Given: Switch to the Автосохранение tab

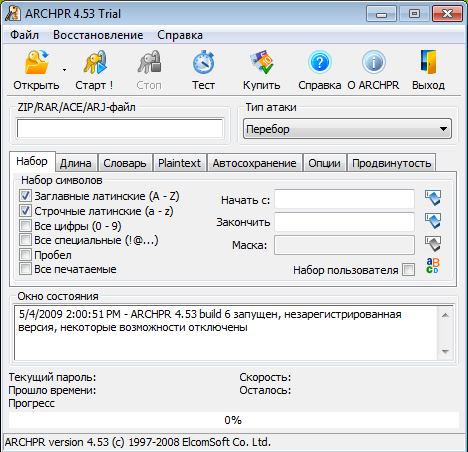Looking at the screenshot, I should 255,163.
